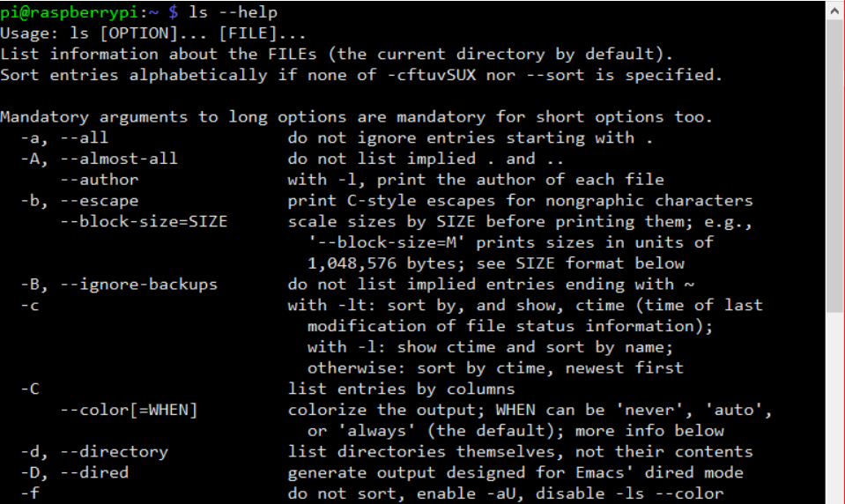Click the '-f' option at the bottom
The image size is (845, 504).
coord(30,493)
